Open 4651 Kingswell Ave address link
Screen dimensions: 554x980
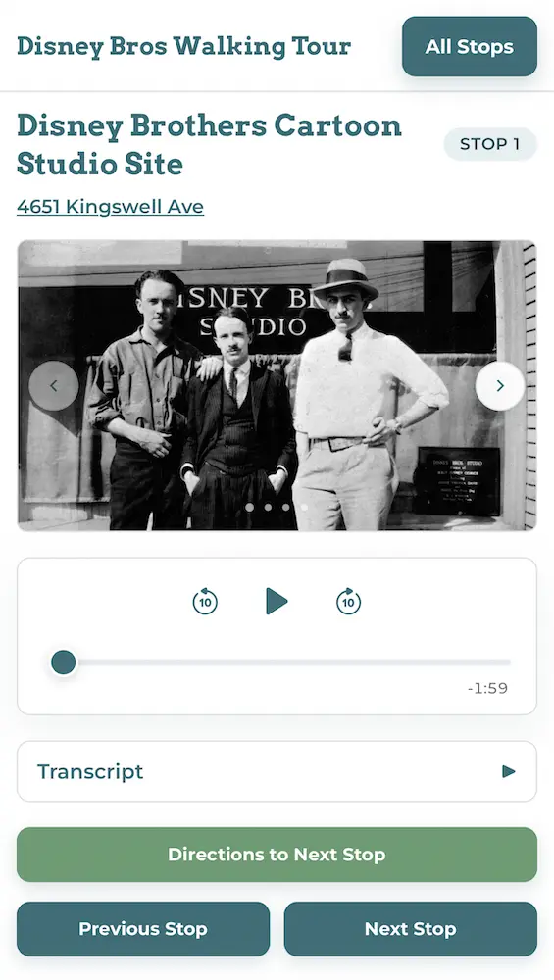pos(110,206)
